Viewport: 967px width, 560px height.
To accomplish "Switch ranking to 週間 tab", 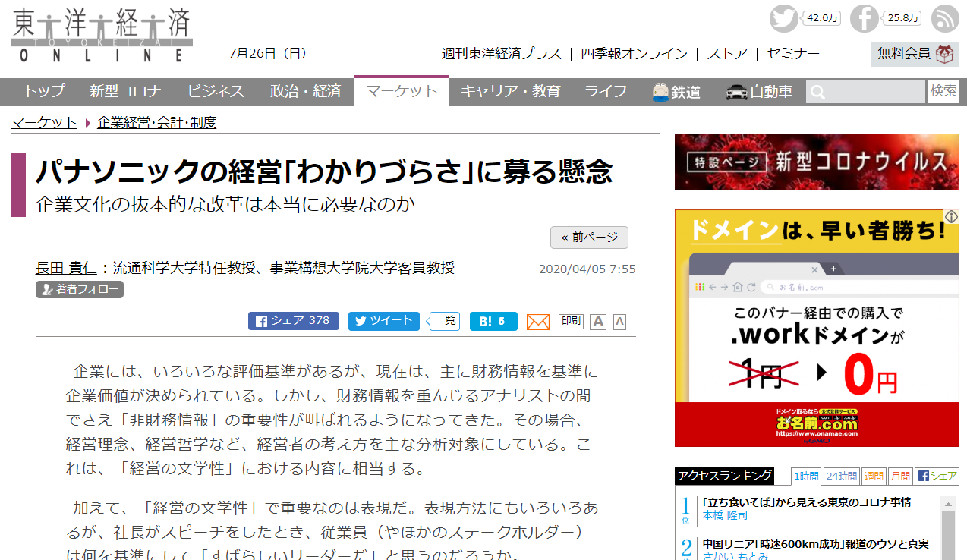I will tap(874, 477).
